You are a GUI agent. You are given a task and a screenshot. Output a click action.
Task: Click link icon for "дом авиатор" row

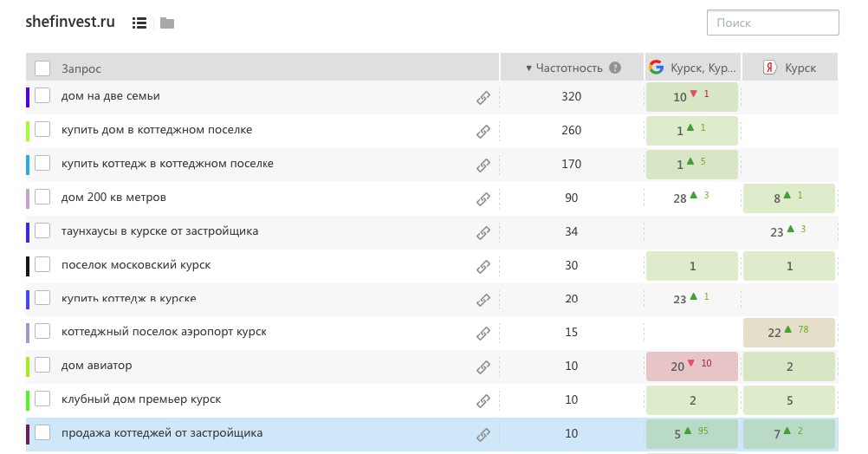click(x=483, y=367)
